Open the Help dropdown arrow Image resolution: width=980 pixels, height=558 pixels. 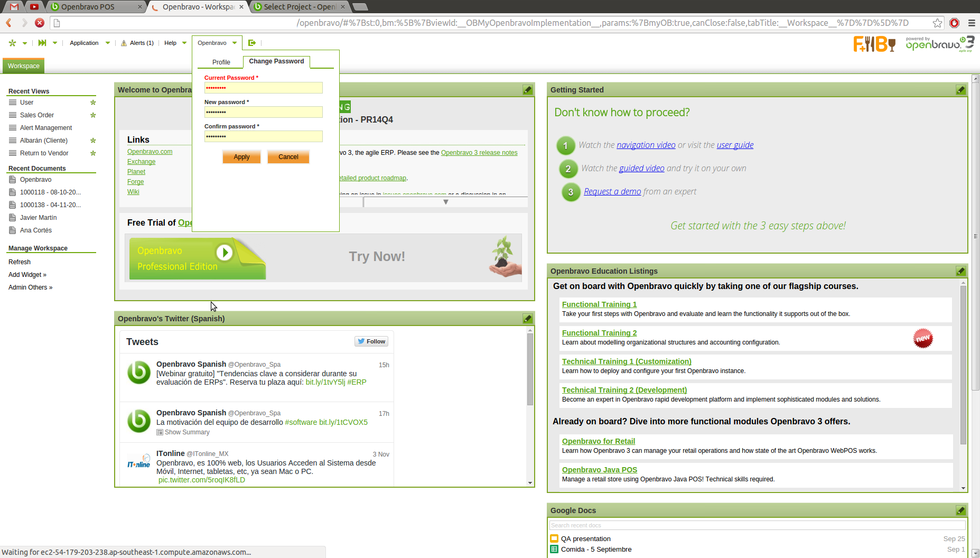[184, 43]
